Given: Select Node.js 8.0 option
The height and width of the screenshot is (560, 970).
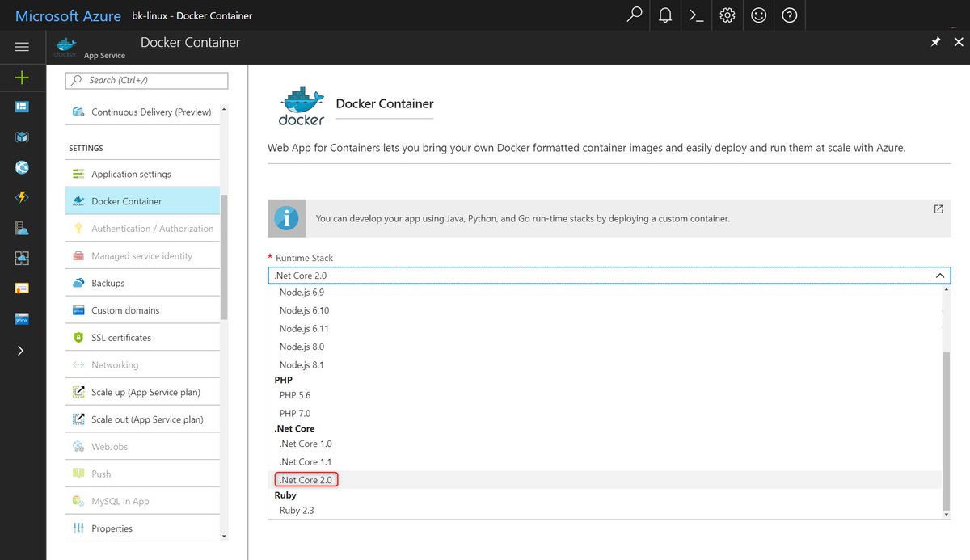Looking at the screenshot, I should 605,347.
